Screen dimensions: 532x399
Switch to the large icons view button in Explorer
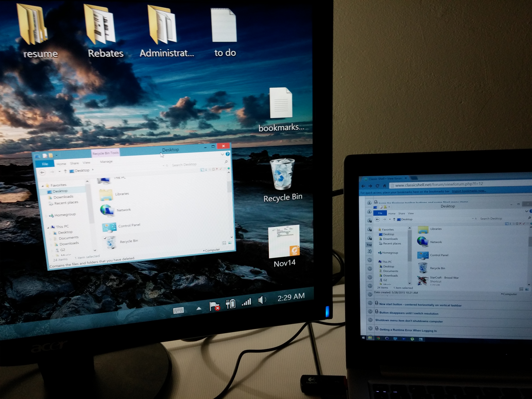point(230,243)
